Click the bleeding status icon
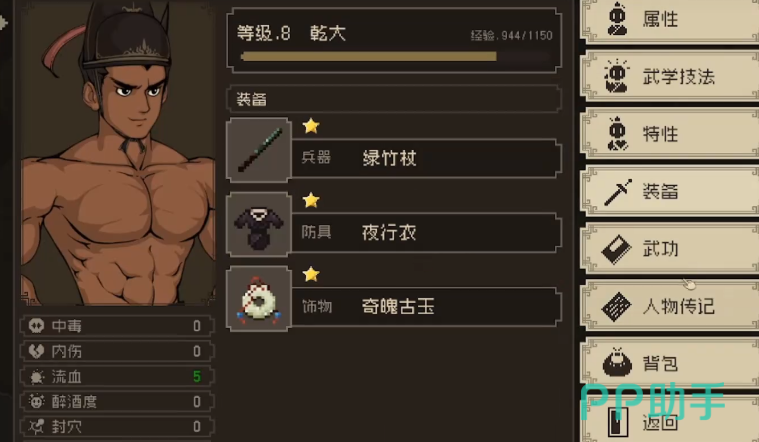Viewport: 759px width, 442px height. pyautogui.click(x=36, y=377)
